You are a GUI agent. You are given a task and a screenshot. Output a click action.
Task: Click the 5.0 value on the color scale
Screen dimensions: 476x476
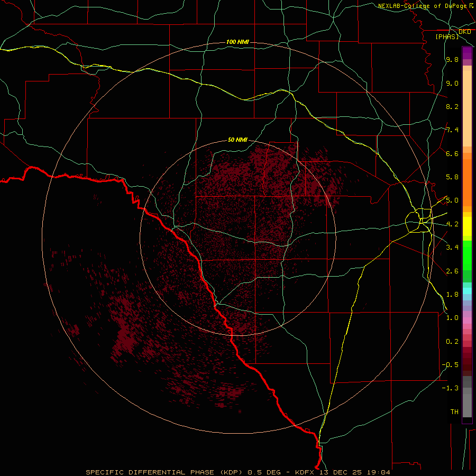tap(452, 200)
